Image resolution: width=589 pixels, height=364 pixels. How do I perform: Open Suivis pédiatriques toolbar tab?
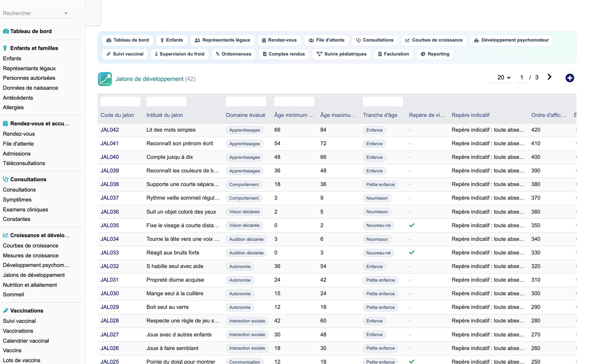click(x=341, y=54)
